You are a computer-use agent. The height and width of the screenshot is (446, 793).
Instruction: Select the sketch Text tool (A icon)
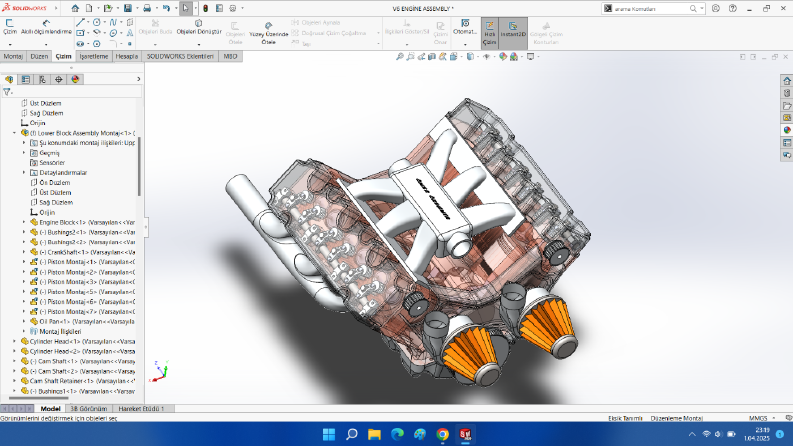[130, 33]
